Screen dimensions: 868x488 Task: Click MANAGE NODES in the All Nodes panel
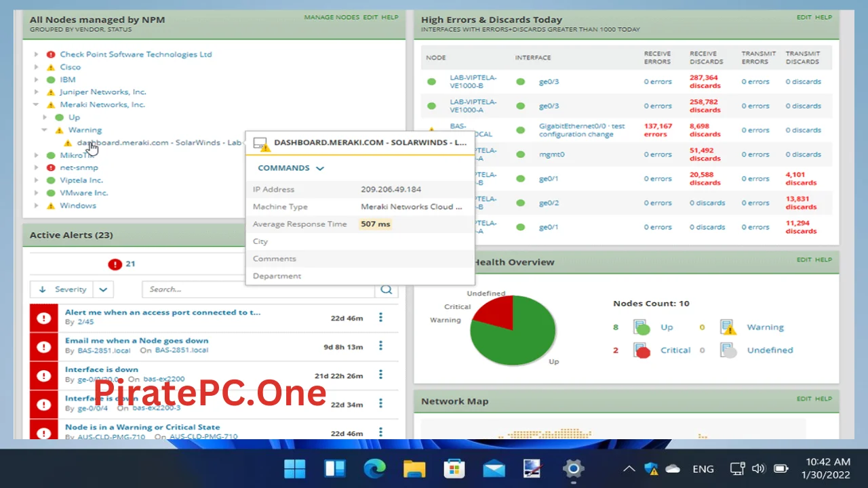[332, 17]
